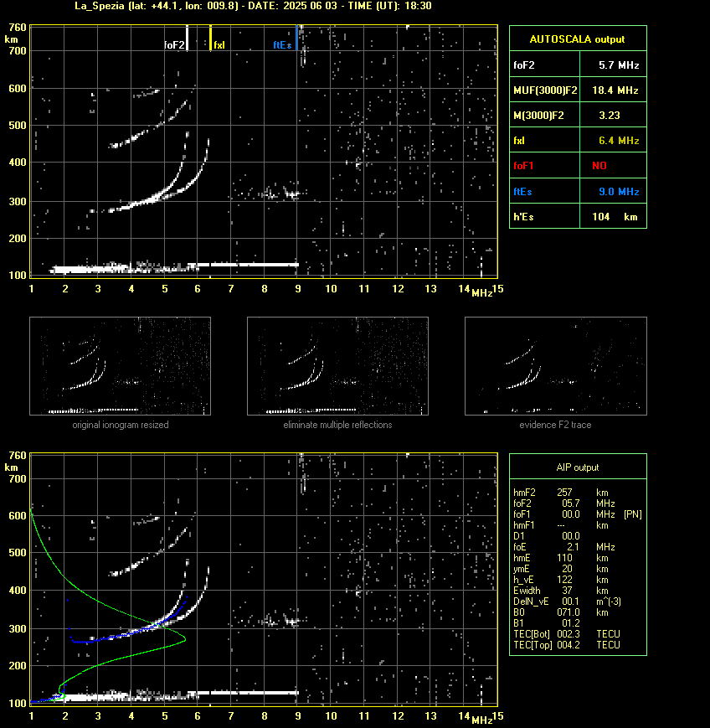Select the yellow fxI value 6.4 MHz
The image size is (710, 728).
(x=619, y=140)
